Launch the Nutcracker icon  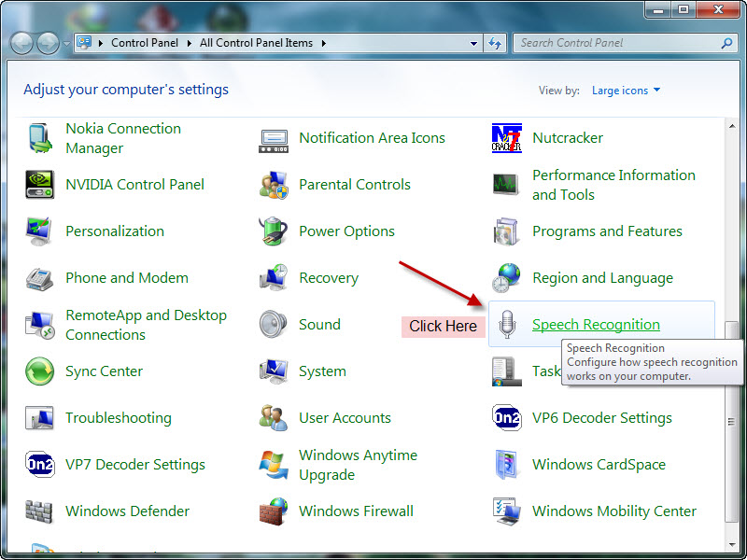pos(506,138)
